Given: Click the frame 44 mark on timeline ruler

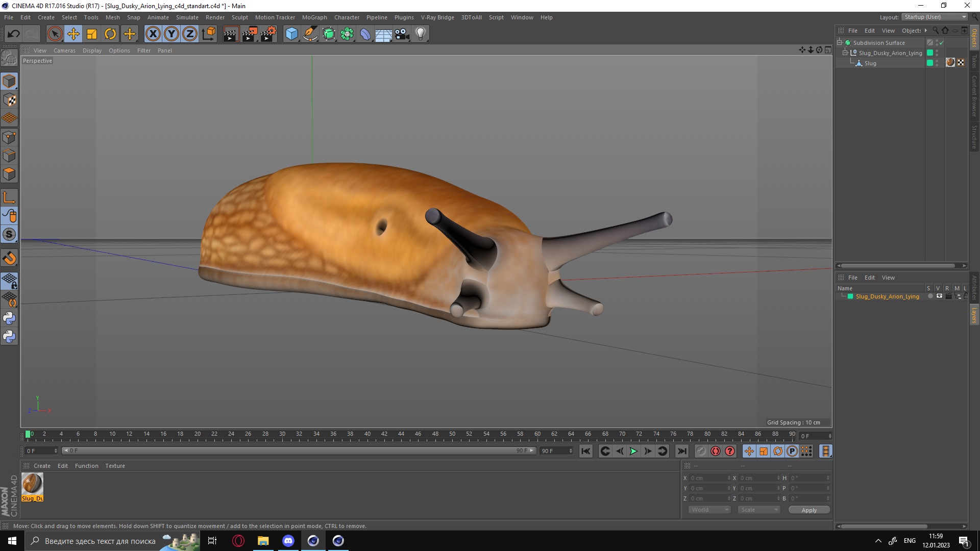Looking at the screenshot, I should tap(401, 435).
